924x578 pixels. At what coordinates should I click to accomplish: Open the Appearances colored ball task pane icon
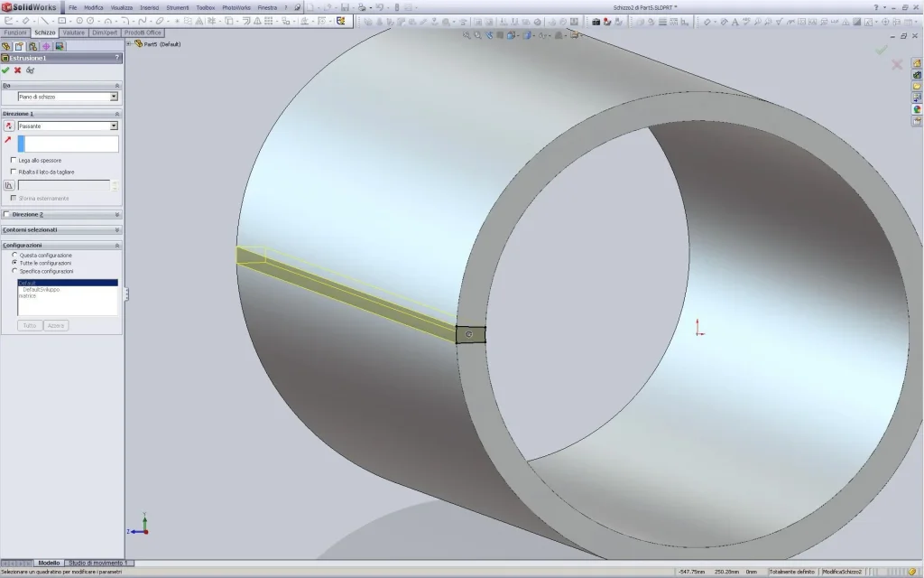[917, 109]
